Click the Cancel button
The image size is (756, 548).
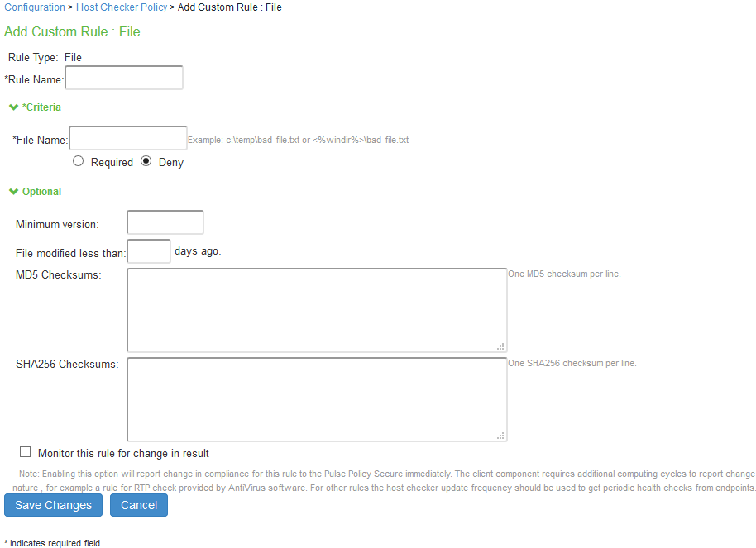[x=139, y=505]
